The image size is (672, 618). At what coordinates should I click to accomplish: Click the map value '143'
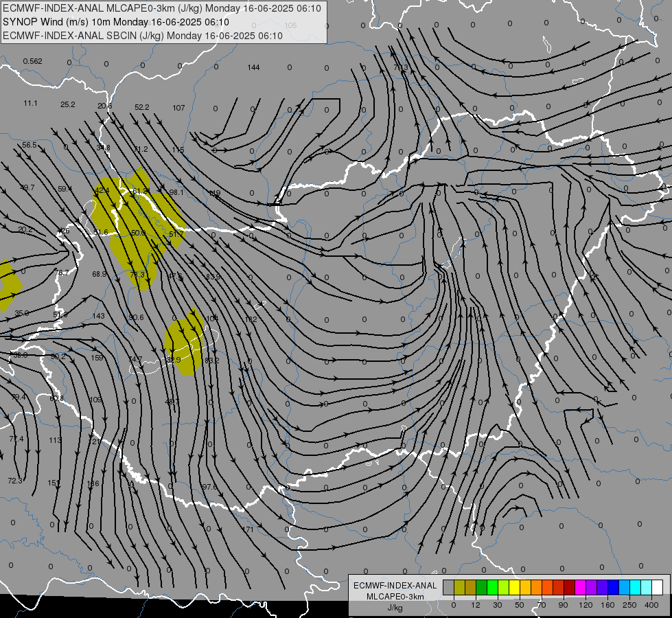coord(99,316)
